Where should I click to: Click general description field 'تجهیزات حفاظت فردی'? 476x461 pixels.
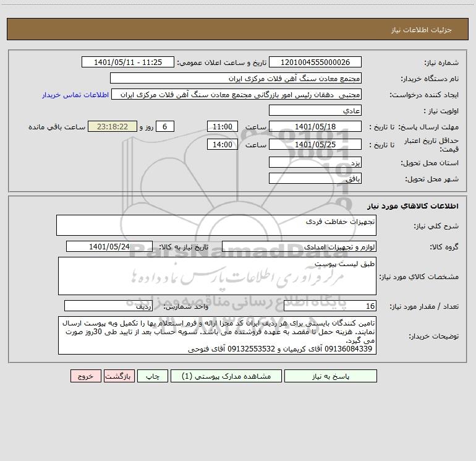click(x=216, y=225)
